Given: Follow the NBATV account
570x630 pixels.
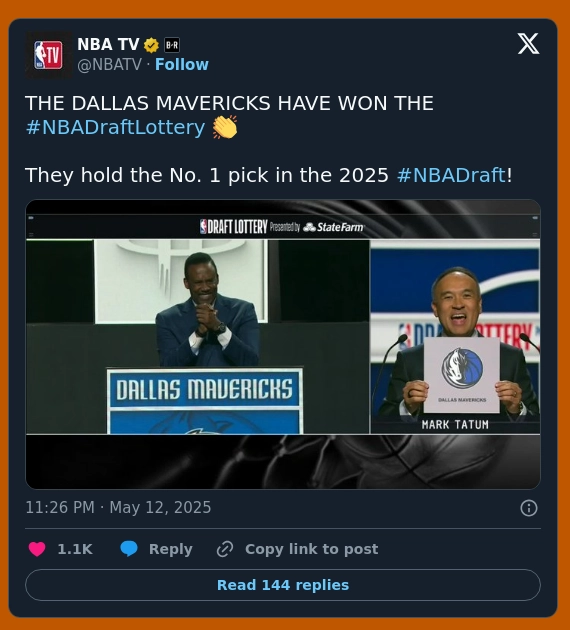Looking at the screenshot, I should (182, 64).
